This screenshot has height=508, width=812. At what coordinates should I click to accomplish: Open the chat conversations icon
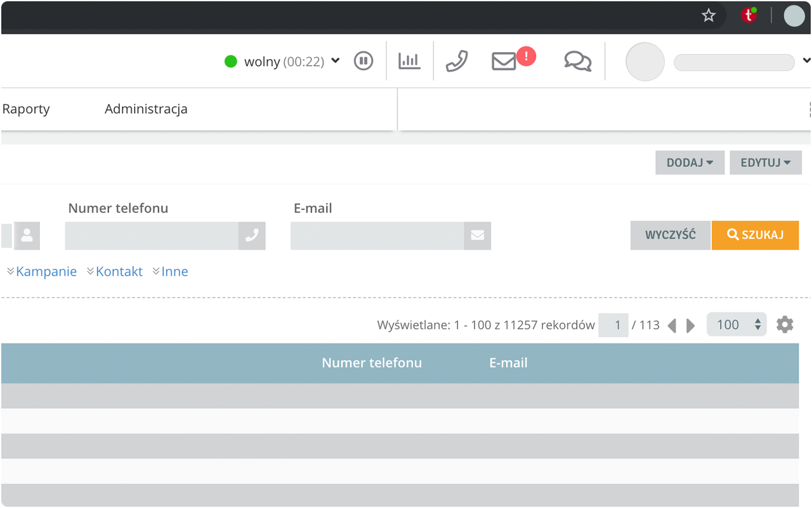(578, 61)
